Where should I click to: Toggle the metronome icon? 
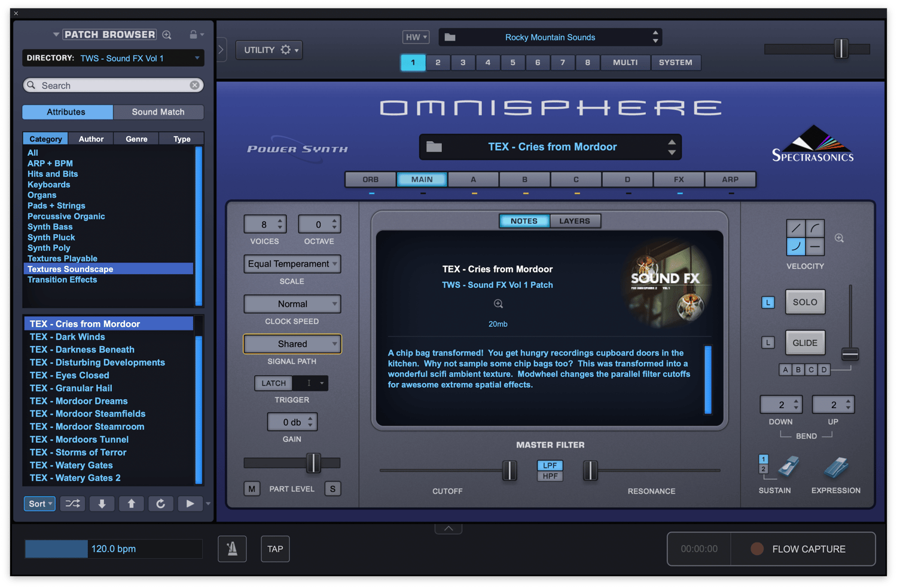click(232, 549)
